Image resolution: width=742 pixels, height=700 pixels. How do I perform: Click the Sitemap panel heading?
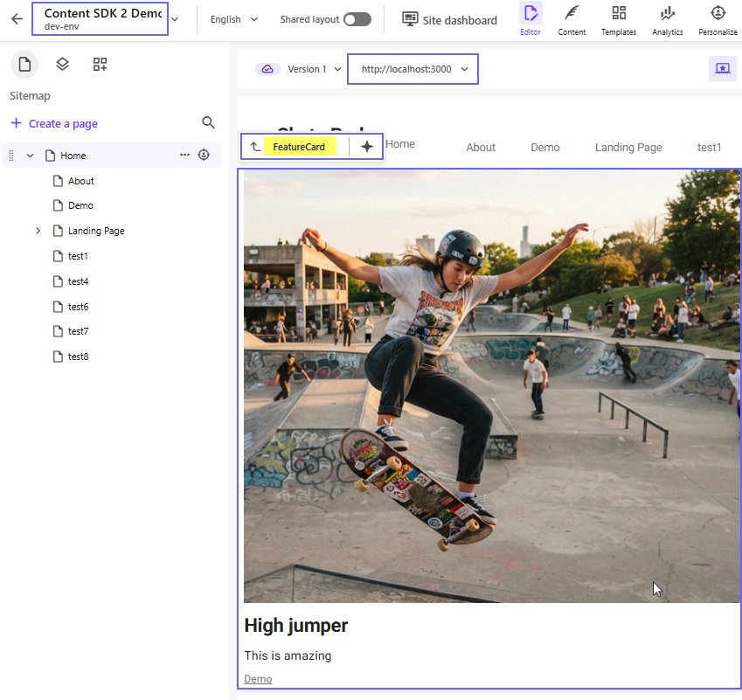(x=30, y=95)
